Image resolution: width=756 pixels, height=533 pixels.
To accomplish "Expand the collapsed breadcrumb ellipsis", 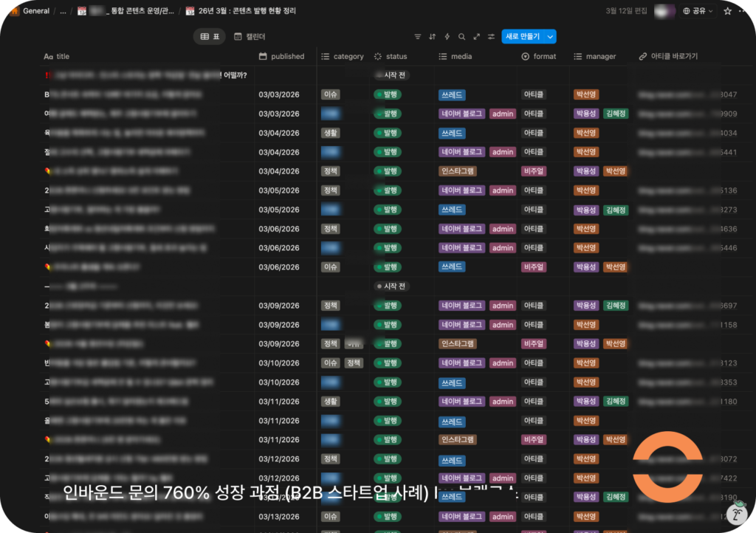I will (x=63, y=11).
